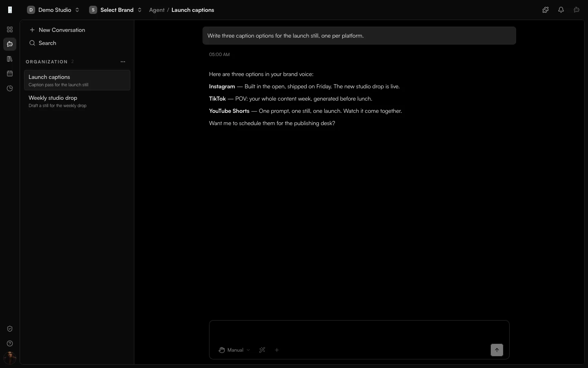Viewport: 588px width, 368px height.
Task: Open the notifications bell
Action: 561,10
